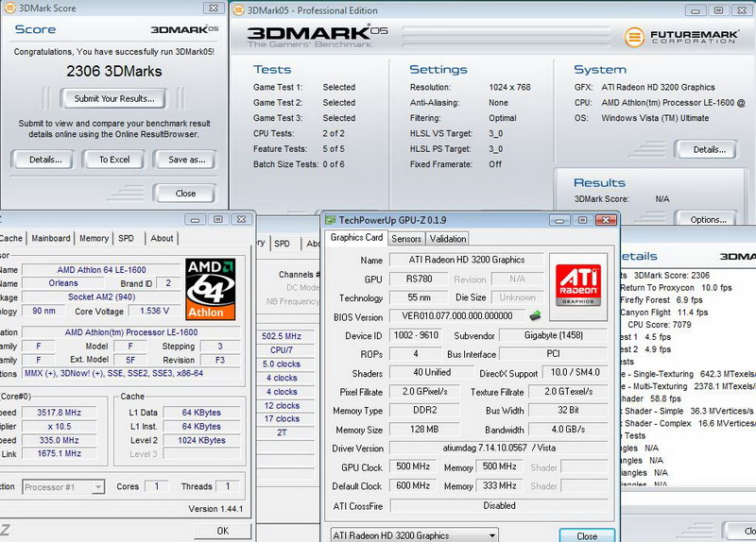Open the Mainboard tab in CPU-Z

(x=51, y=238)
